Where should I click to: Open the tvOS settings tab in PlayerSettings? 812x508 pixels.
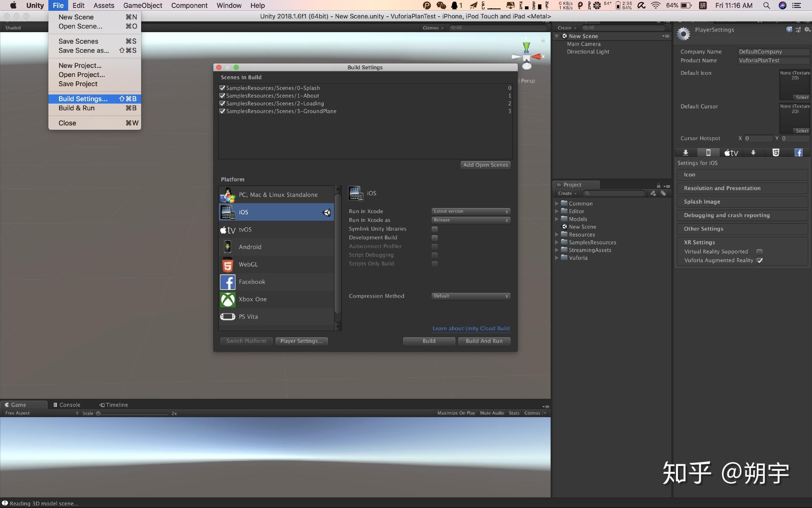click(731, 153)
